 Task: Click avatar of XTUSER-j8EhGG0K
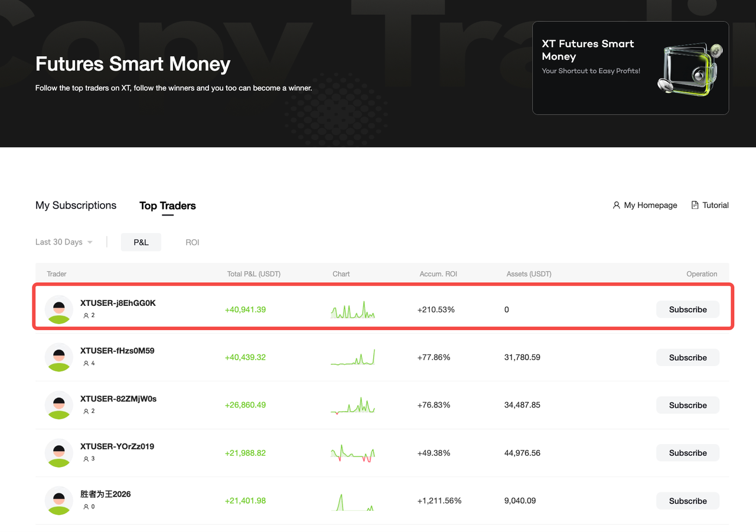click(59, 309)
